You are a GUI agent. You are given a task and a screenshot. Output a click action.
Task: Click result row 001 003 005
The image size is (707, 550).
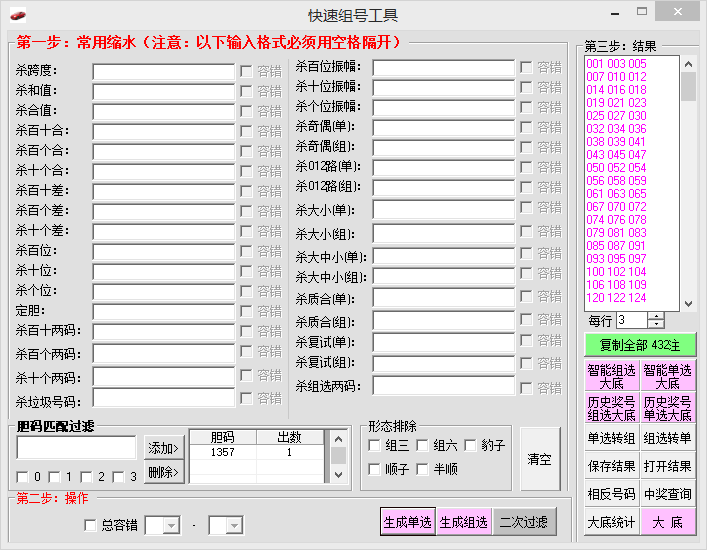616,64
